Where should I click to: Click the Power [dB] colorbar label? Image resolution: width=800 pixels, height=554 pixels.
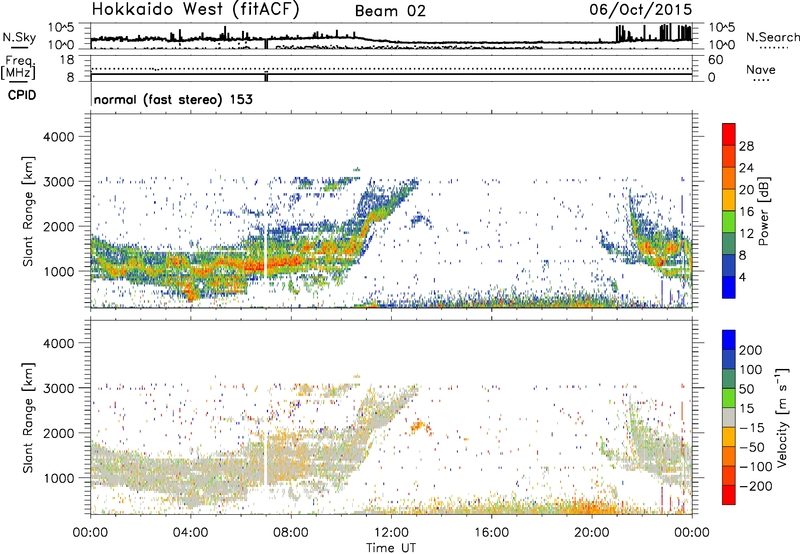pyautogui.click(x=763, y=211)
